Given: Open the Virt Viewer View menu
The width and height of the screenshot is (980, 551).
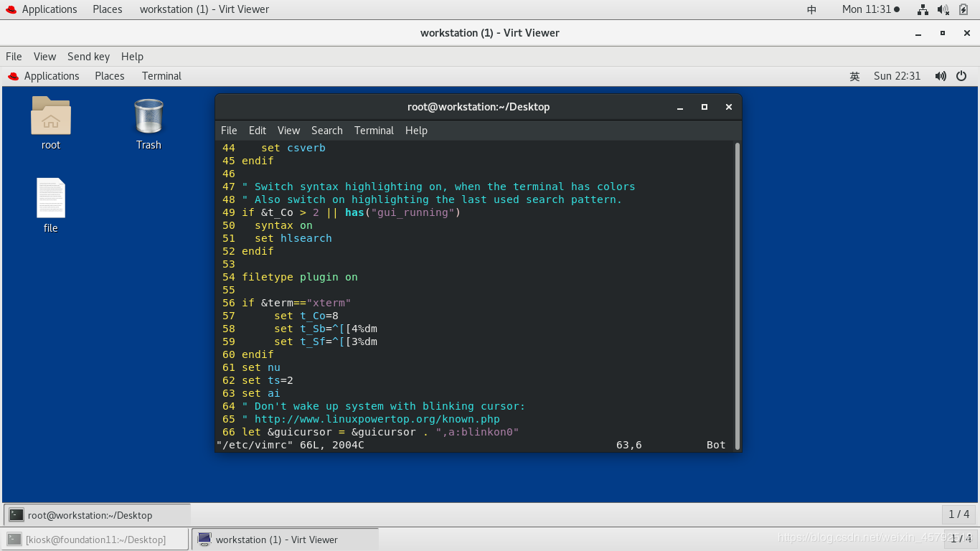Looking at the screenshot, I should (44, 57).
